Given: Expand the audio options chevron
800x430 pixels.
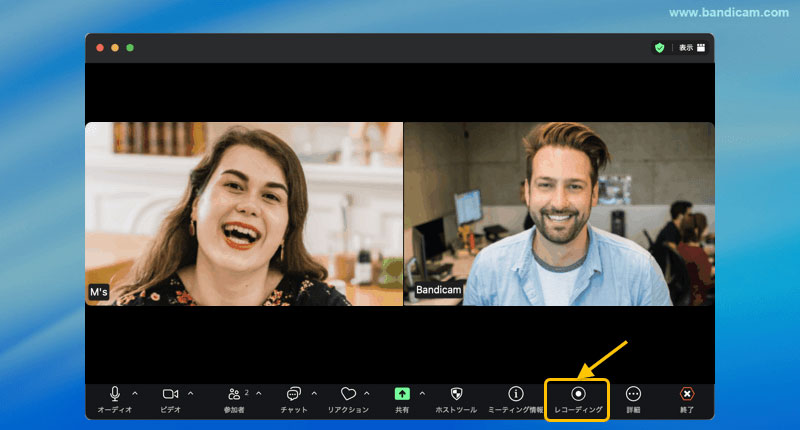Looking at the screenshot, I should (135, 393).
